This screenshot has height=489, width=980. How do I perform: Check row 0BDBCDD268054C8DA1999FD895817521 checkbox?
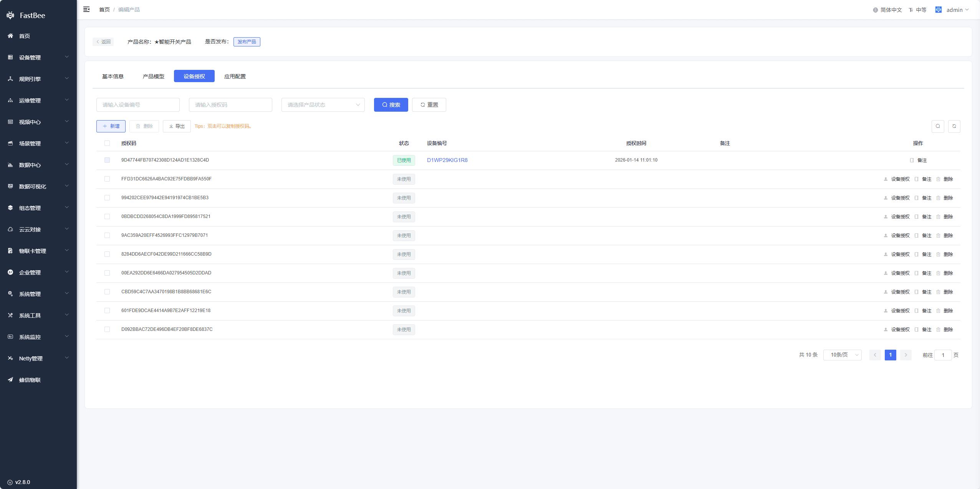[x=107, y=216]
